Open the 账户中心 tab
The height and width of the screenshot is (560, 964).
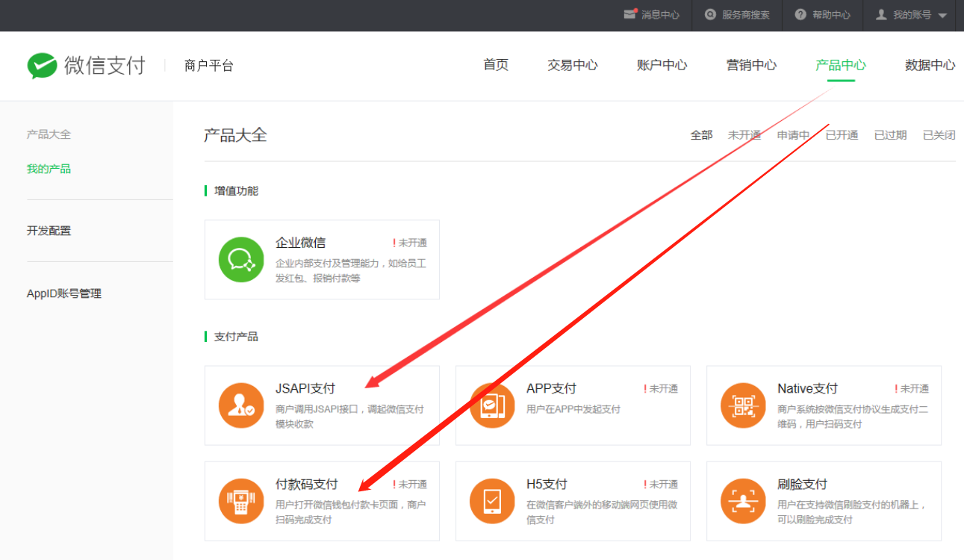click(662, 65)
